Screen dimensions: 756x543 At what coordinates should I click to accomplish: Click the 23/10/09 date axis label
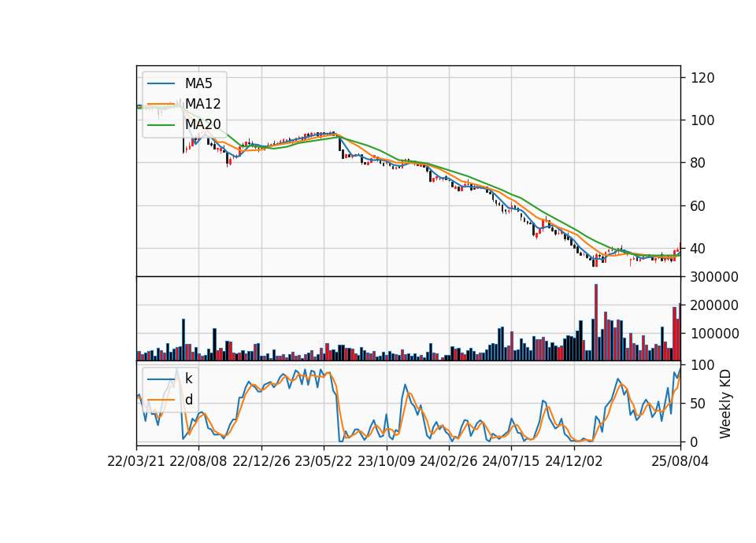(386, 462)
